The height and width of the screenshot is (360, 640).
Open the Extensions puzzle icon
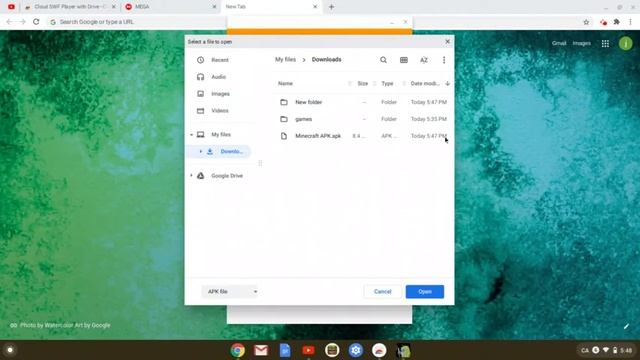(x=617, y=22)
